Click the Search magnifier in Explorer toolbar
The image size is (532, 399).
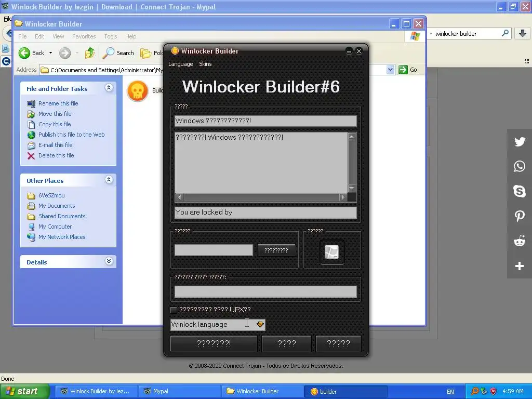coord(108,53)
